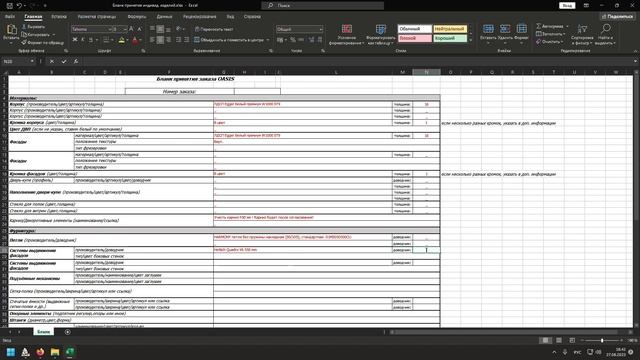Click the Percent Style icon
640x360 pixels.
[293, 40]
